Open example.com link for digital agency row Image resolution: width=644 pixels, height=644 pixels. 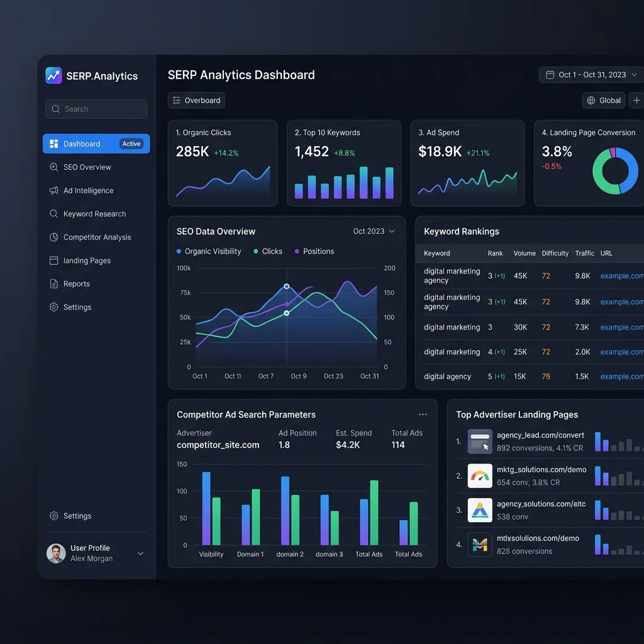(x=622, y=377)
